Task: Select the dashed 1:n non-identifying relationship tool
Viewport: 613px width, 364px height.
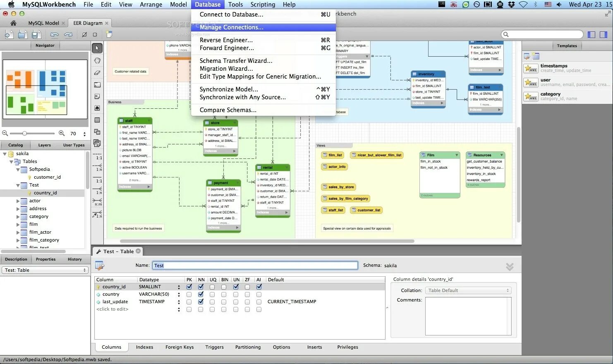Action: [98, 168]
